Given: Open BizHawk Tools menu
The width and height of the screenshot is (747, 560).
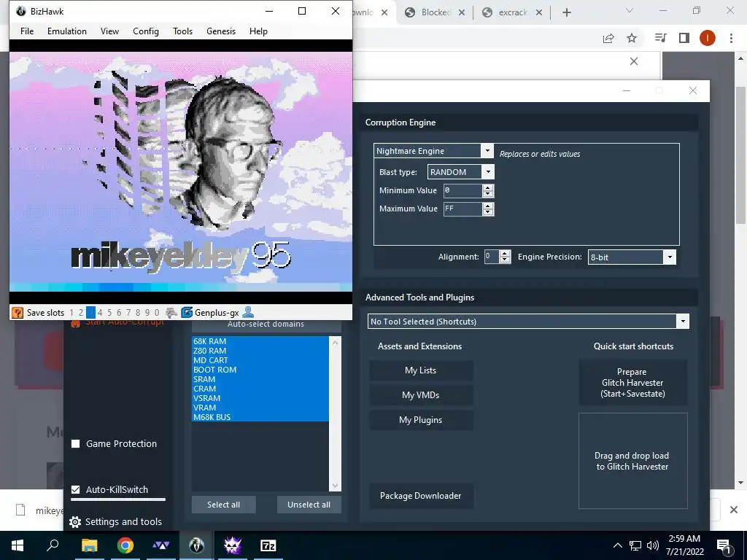Looking at the screenshot, I should point(182,31).
